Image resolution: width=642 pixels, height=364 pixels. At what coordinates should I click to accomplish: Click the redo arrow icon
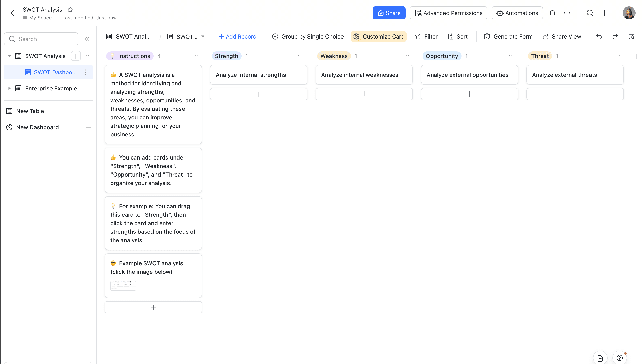click(x=615, y=36)
